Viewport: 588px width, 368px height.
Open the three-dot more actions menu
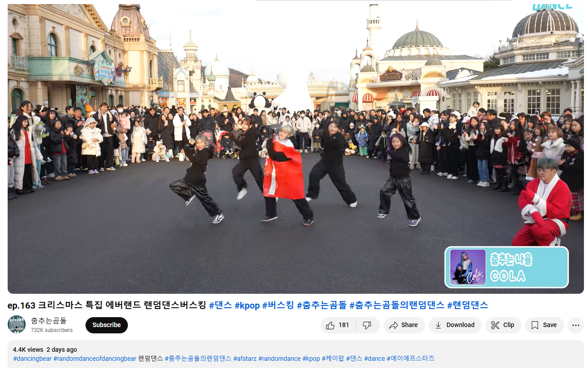tap(575, 325)
